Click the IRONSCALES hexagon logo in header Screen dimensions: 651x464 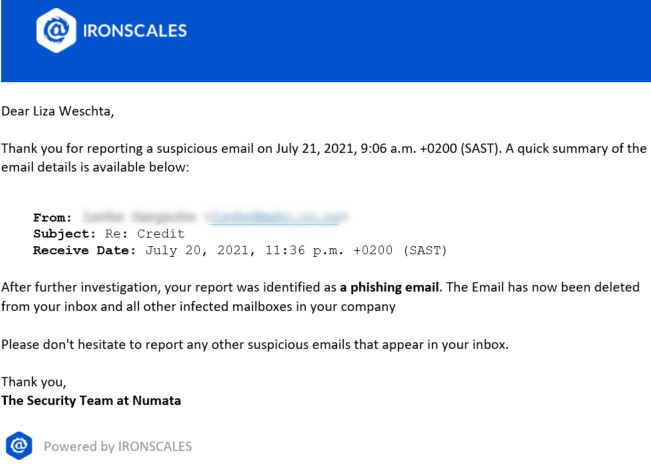coord(56,30)
